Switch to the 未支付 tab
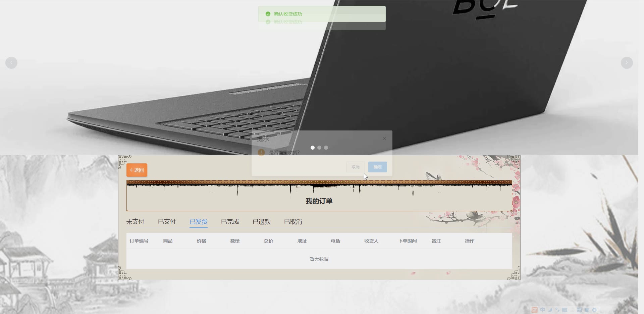 coord(135,222)
